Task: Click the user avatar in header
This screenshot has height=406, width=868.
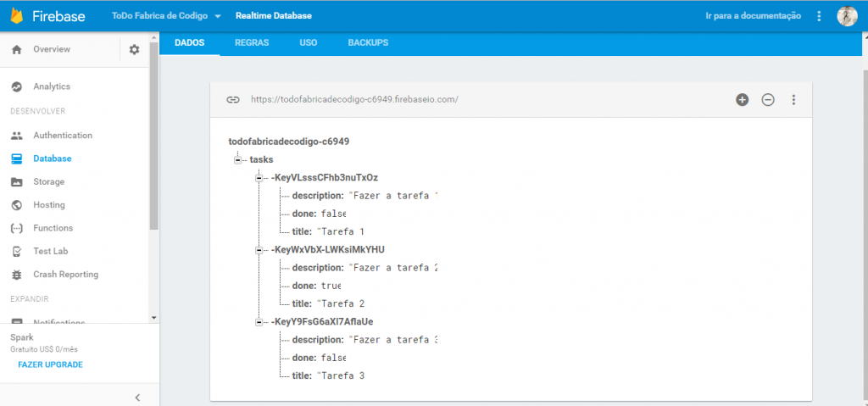Action: pos(847,16)
